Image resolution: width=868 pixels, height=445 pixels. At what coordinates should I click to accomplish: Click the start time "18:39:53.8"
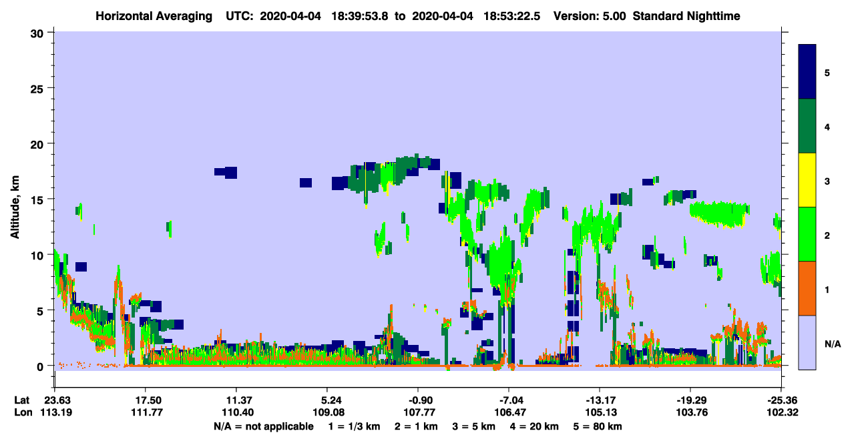click(360, 15)
